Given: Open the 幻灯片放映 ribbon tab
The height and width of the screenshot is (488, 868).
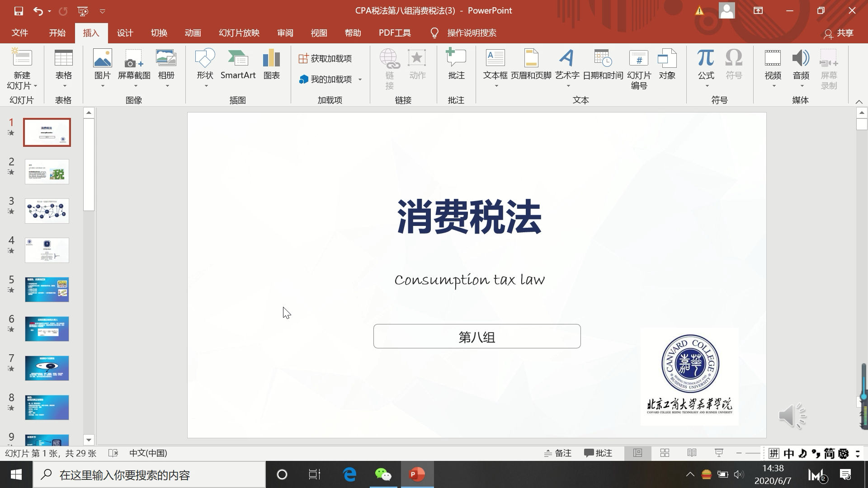Looking at the screenshot, I should [238, 33].
